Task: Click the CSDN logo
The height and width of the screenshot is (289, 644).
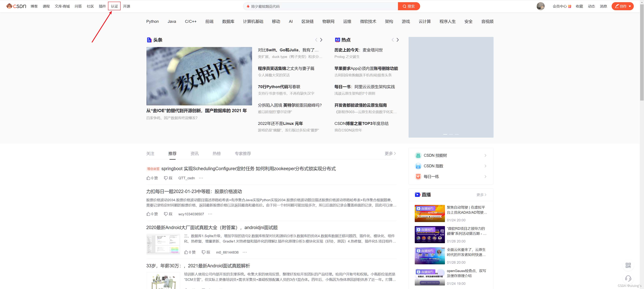Action: (16, 6)
